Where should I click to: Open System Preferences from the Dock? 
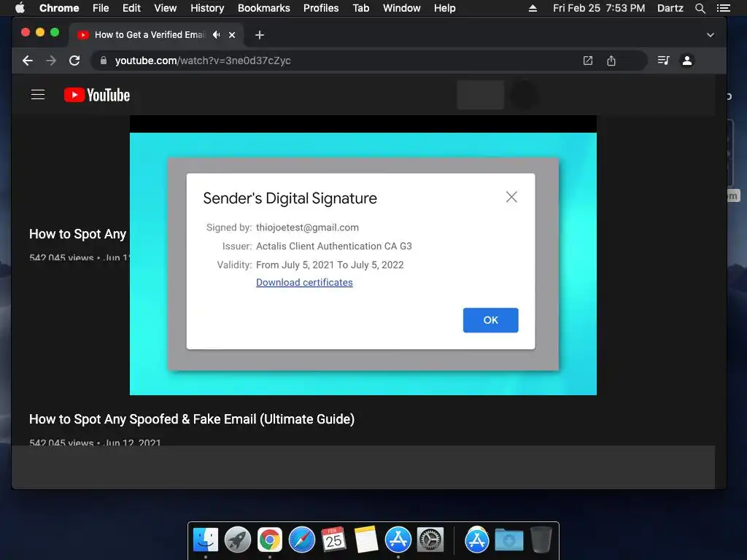[x=430, y=540]
